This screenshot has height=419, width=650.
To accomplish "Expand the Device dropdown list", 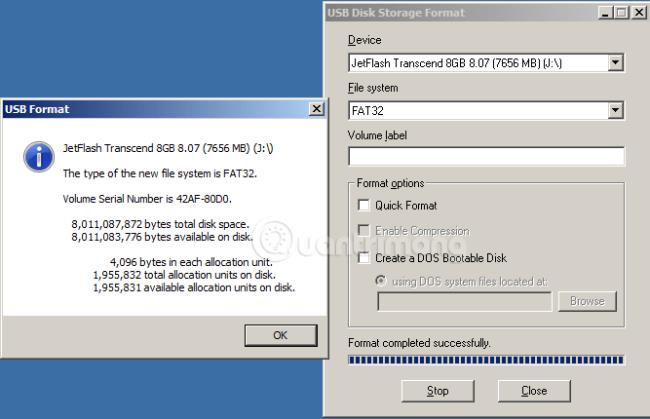I will (x=615, y=63).
